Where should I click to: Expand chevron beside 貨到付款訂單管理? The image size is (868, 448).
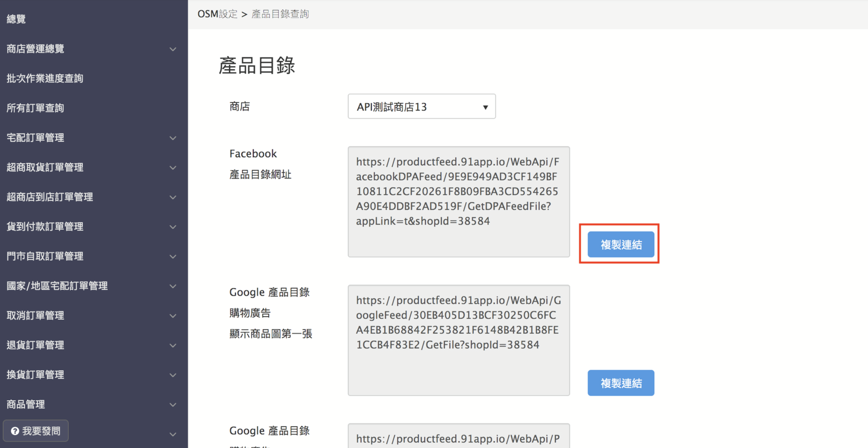[173, 227]
